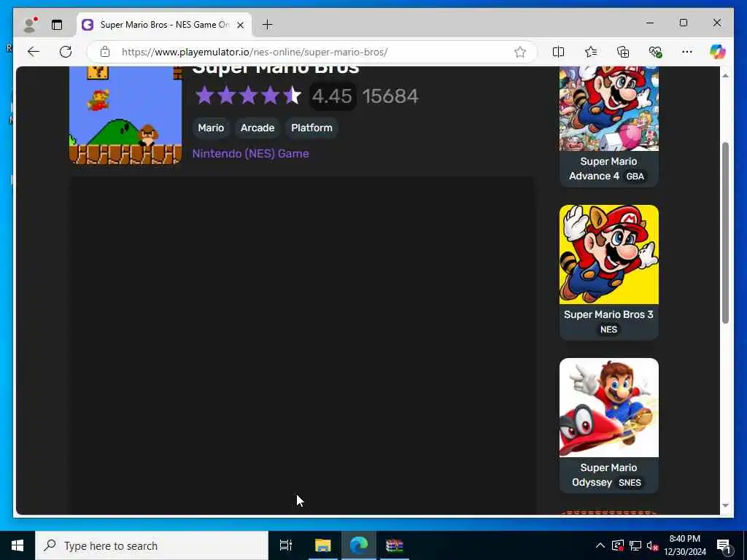Open Super Mario Odyssey game card

[x=609, y=426]
